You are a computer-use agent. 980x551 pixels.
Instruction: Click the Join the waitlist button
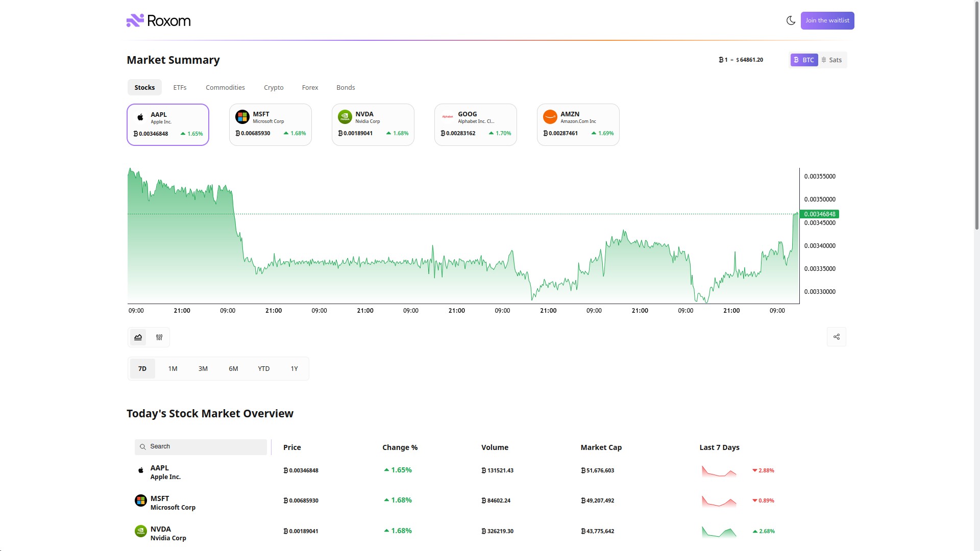(x=827, y=20)
